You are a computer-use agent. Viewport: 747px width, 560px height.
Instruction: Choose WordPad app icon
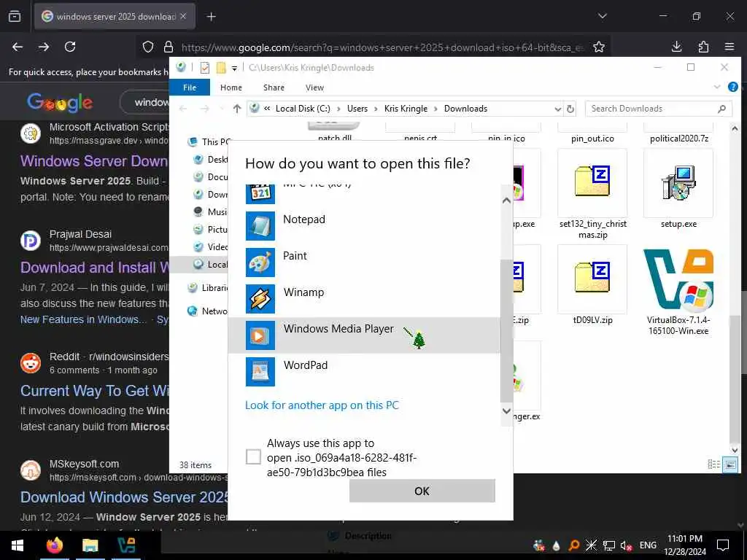pos(260,371)
